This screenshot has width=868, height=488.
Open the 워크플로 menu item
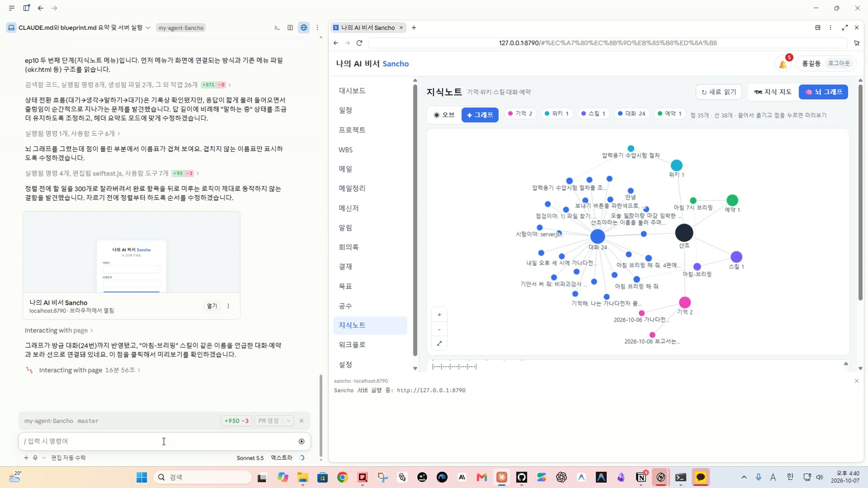370,345
